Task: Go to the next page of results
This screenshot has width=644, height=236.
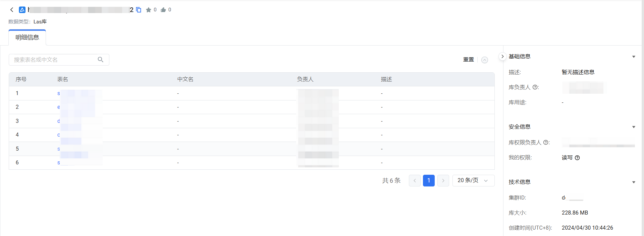Action: (x=443, y=180)
